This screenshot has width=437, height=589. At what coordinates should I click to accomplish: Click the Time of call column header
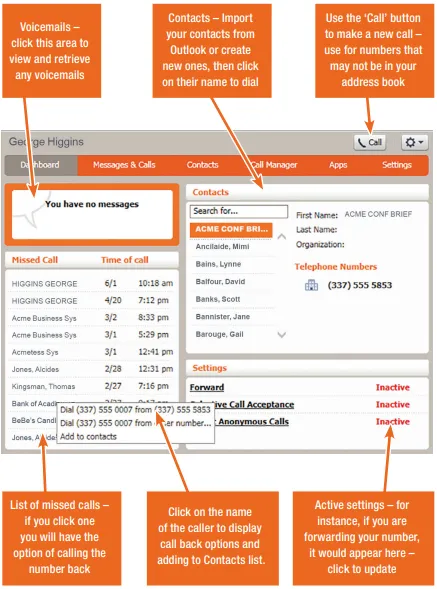[x=125, y=260]
